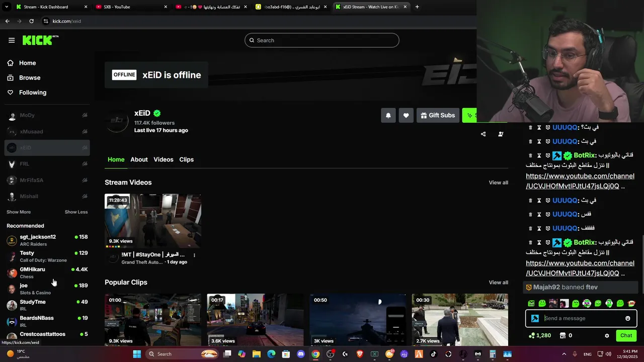Open a new browser tab
The height and width of the screenshot is (362, 644).
click(417, 7)
